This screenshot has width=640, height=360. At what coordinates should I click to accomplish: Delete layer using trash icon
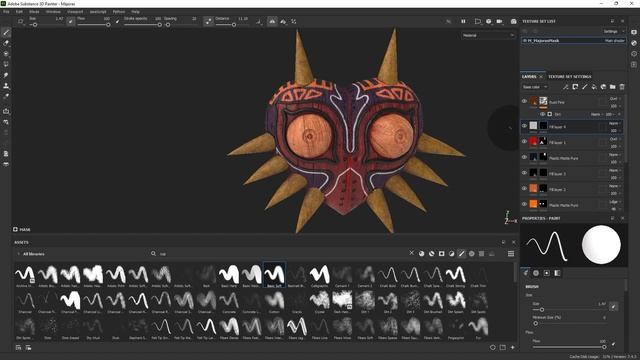[x=622, y=87]
